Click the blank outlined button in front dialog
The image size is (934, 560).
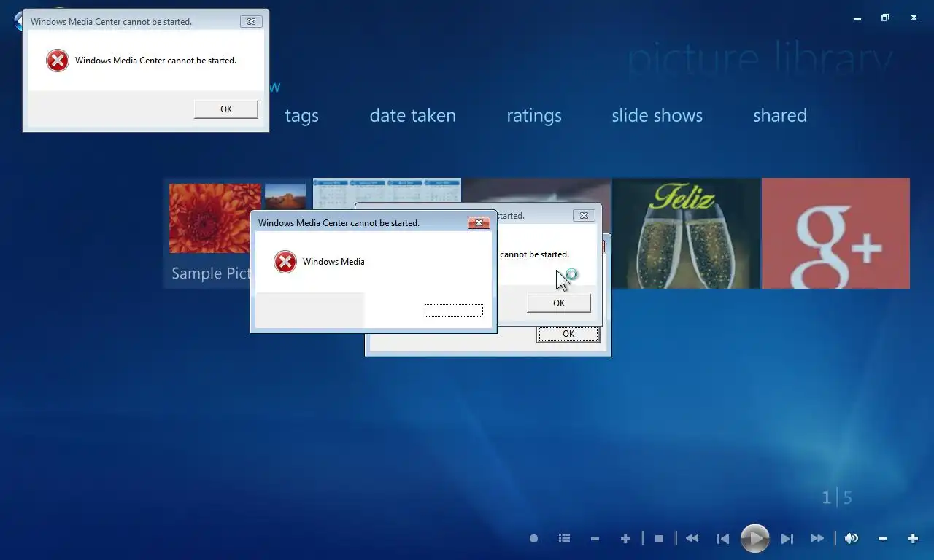pyautogui.click(x=454, y=311)
